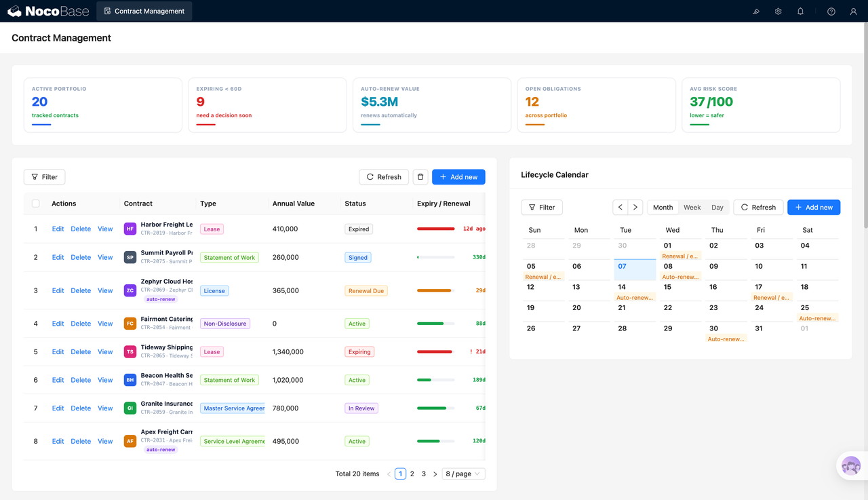Image resolution: width=868 pixels, height=500 pixels.
Task: Select calendar day 07 cell
Action: [x=635, y=269]
